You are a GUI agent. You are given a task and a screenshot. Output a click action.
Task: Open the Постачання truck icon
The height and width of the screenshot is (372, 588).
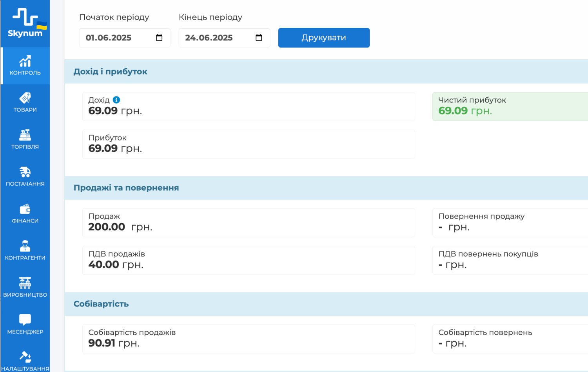(x=25, y=172)
